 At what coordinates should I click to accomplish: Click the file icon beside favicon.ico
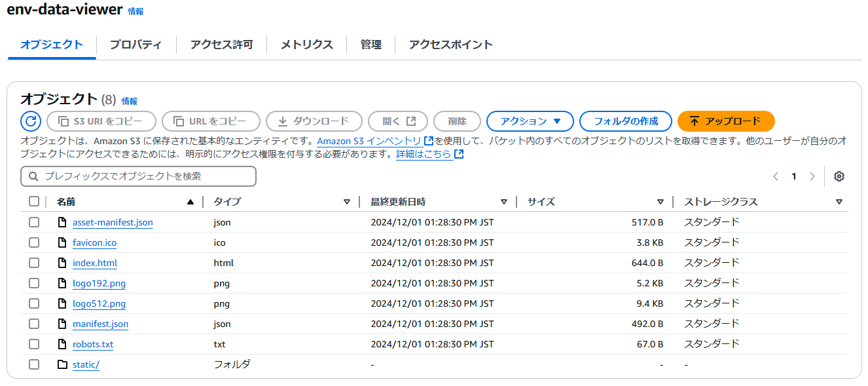[62, 242]
